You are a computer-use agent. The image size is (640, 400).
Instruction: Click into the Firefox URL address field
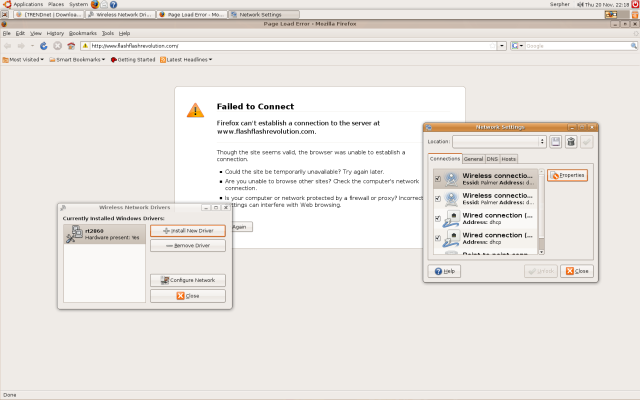289,46
